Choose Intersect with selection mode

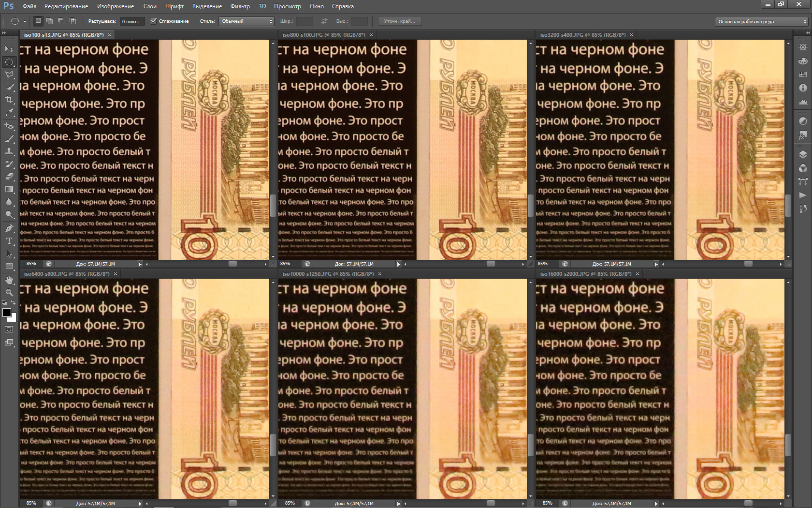pyautogui.click(x=72, y=21)
